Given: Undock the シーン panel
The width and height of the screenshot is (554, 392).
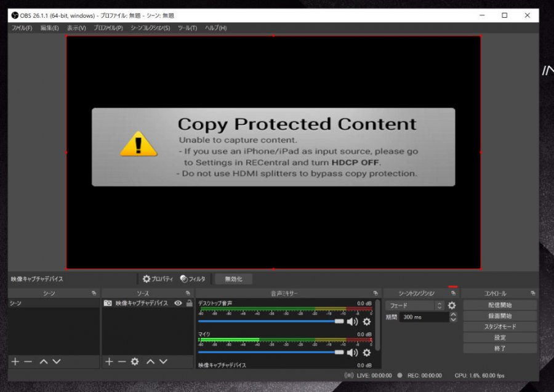Looking at the screenshot, I should click(94, 293).
